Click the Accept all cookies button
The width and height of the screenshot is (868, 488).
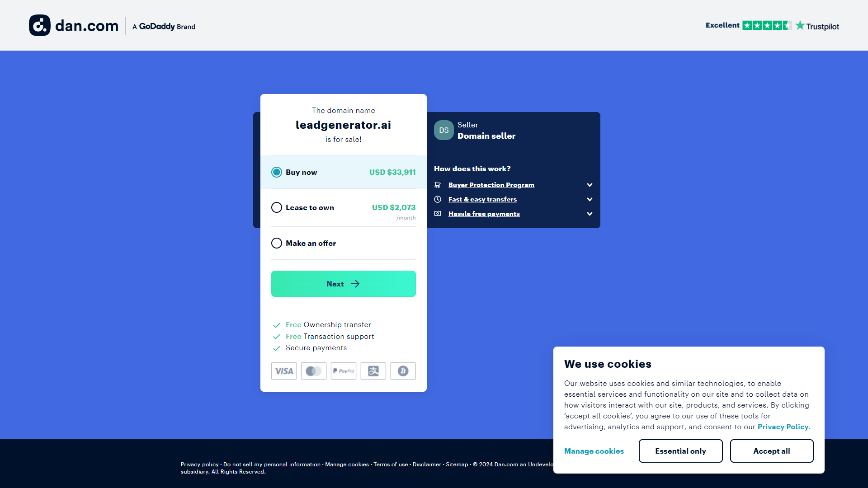[771, 450]
